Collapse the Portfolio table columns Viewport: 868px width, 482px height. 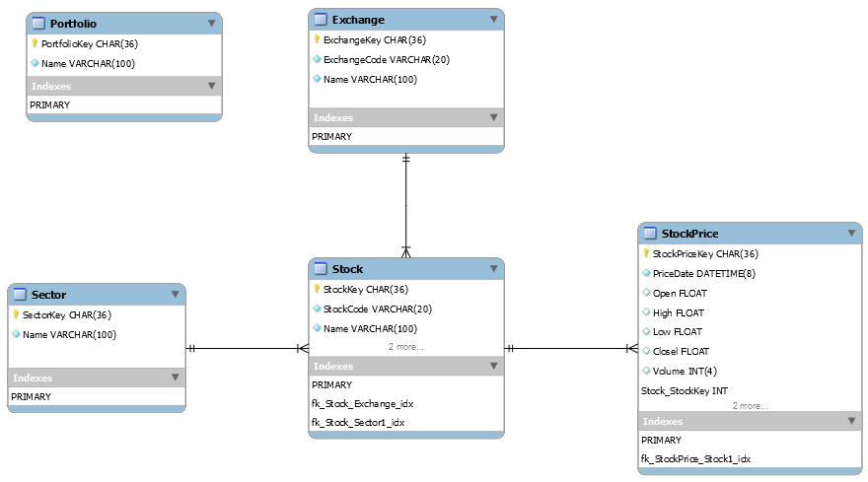click(211, 24)
